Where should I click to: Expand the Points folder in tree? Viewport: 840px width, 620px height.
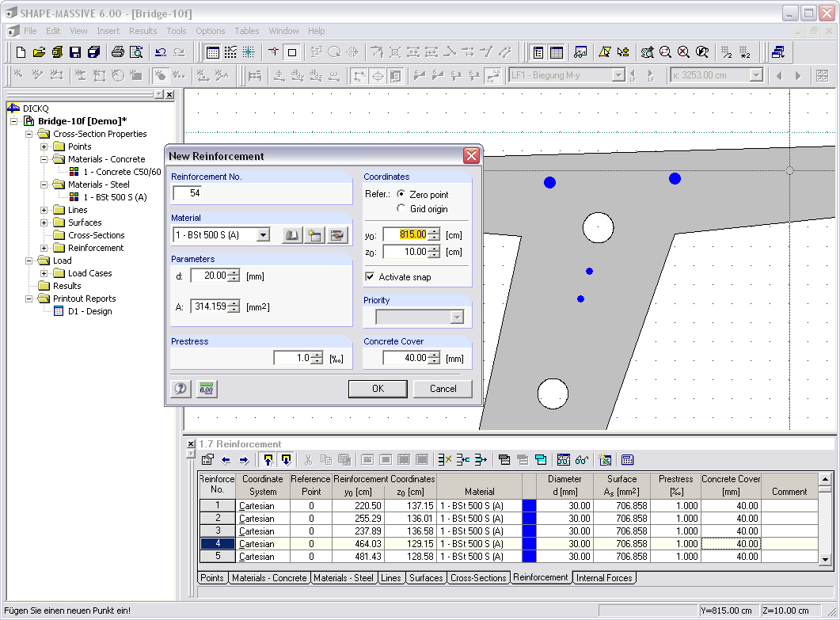[x=44, y=146]
